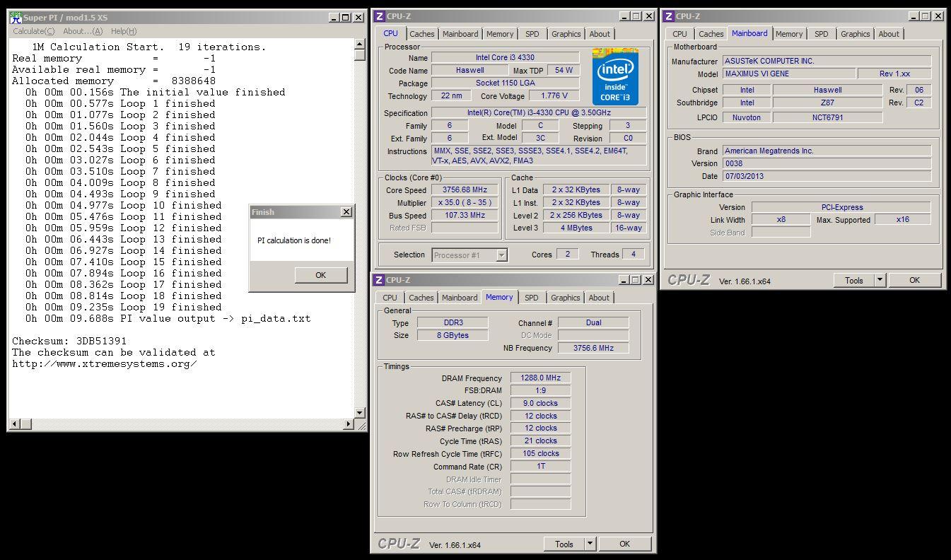
Task: Click the Level 3 4 MBytes cache value
Action: point(576,228)
